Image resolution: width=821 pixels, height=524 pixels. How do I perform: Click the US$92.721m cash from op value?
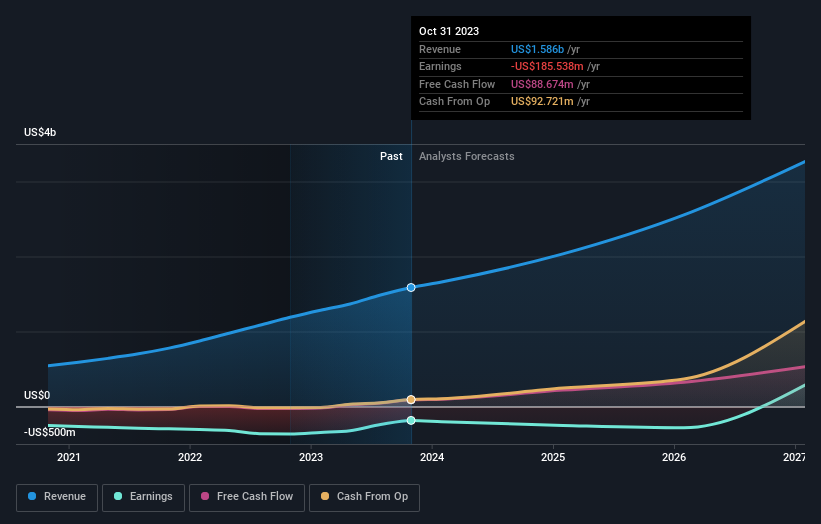tap(542, 102)
